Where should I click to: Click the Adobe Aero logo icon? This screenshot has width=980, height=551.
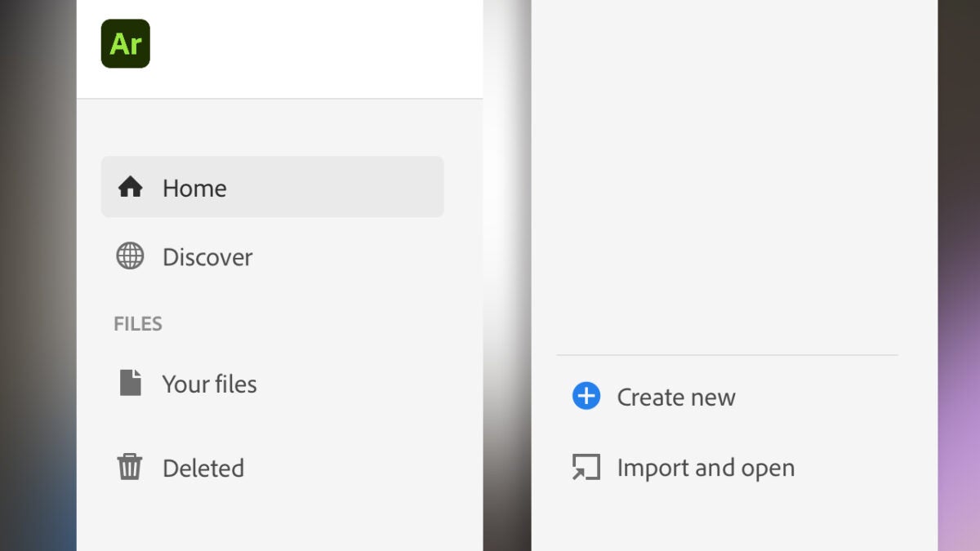click(x=125, y=43)
